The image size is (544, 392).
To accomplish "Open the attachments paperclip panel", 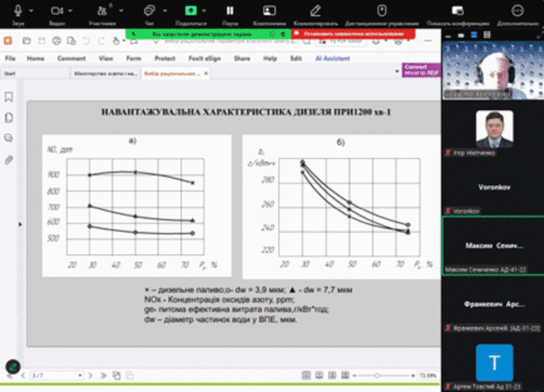I will (x=10, y=160).
